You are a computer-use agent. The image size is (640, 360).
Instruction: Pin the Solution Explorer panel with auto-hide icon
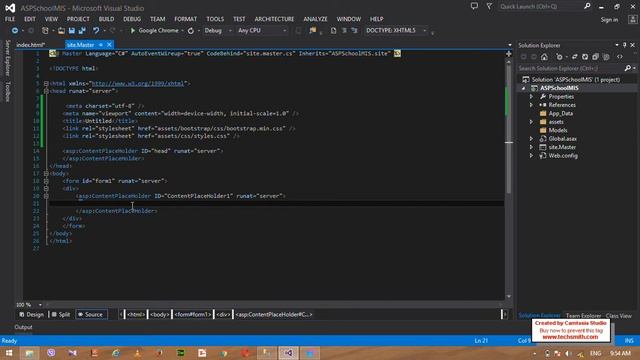click(x=624, y=45)
